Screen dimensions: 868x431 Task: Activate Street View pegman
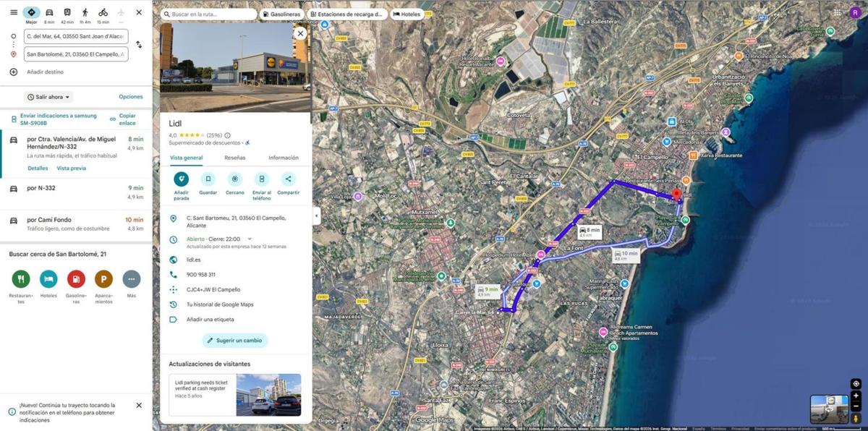click(856, 418)
